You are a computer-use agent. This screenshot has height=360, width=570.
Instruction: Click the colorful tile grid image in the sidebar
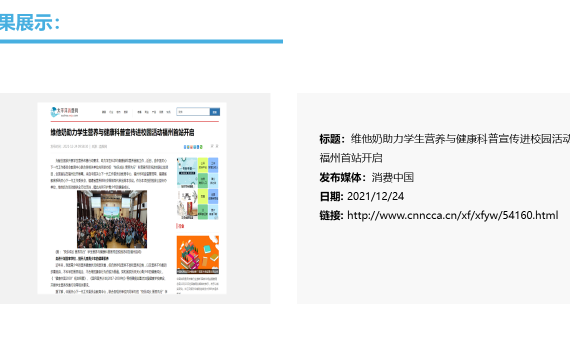point(197,188)
